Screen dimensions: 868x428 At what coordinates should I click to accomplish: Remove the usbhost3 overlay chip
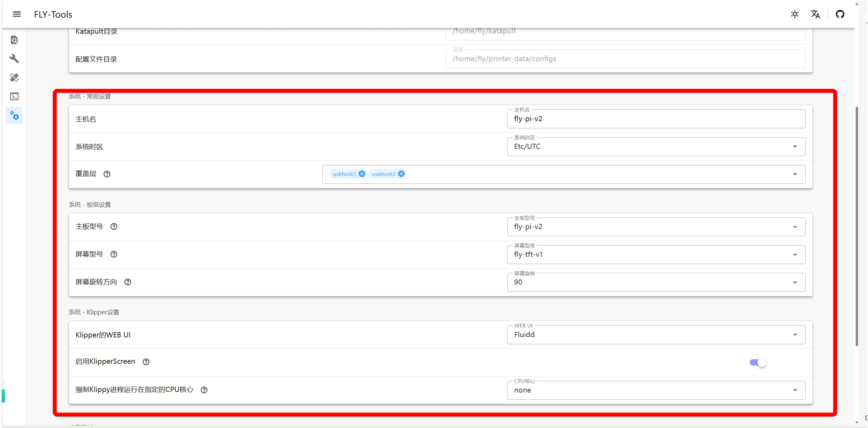pos(401,174)
